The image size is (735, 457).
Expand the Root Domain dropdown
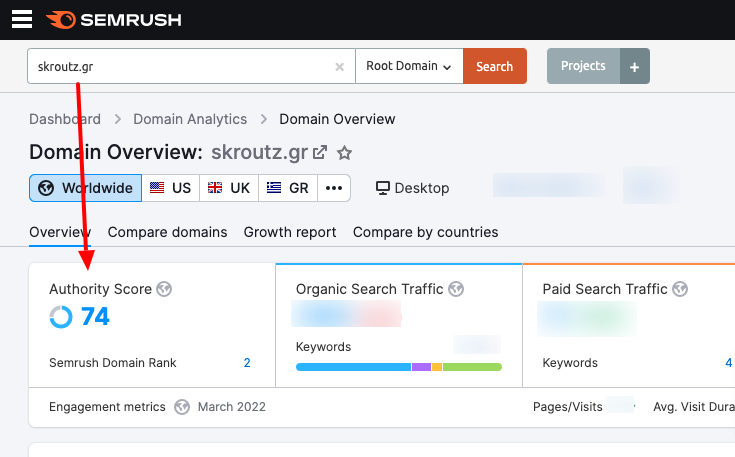(409, 66)
